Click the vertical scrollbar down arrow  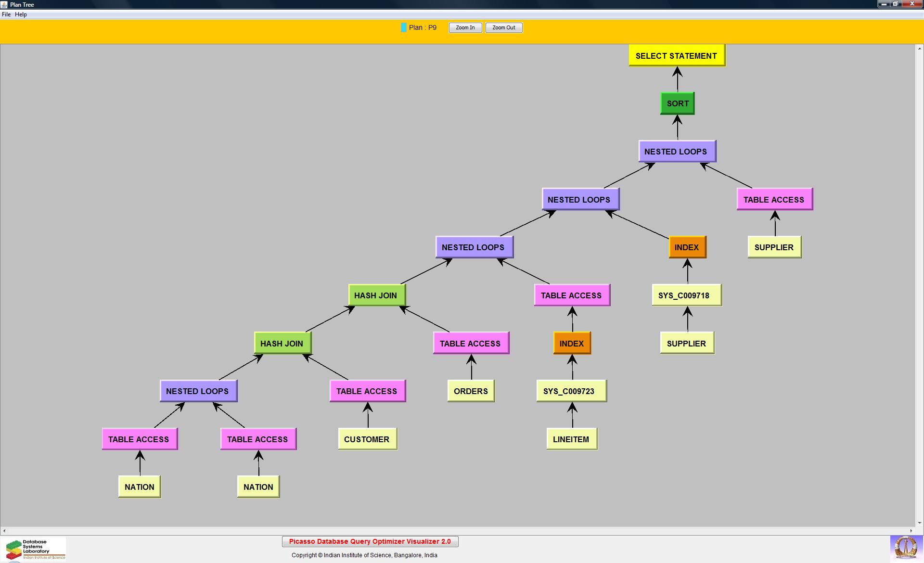919,523
